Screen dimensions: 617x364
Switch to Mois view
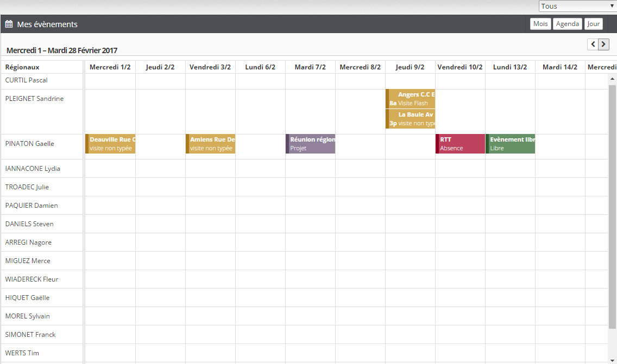point(540,24)
